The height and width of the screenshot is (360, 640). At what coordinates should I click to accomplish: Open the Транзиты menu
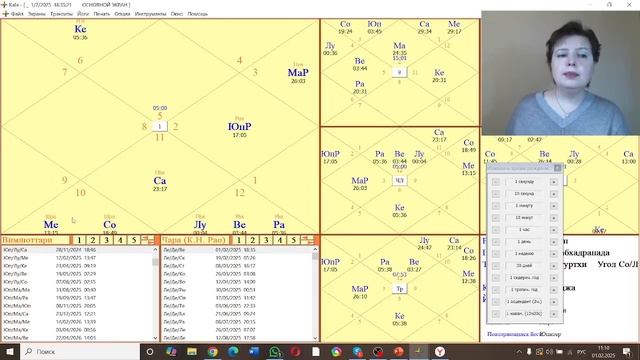click(x=61, y=14)
